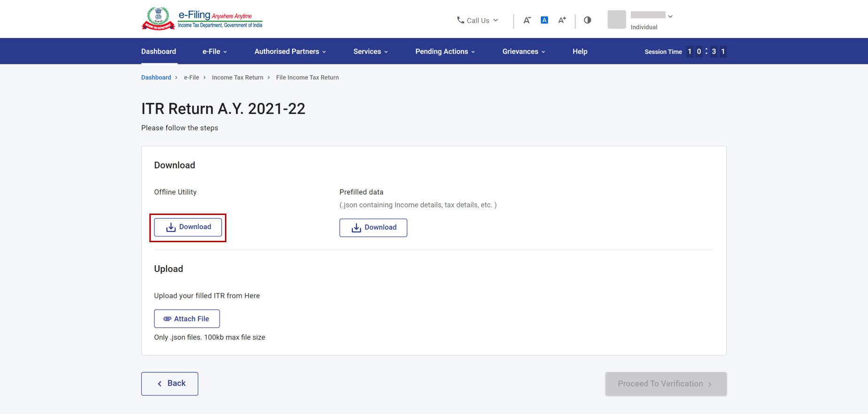868x414 pixels.
Task: Click the phone icon beside Call Us
Action: click(460, 20)
